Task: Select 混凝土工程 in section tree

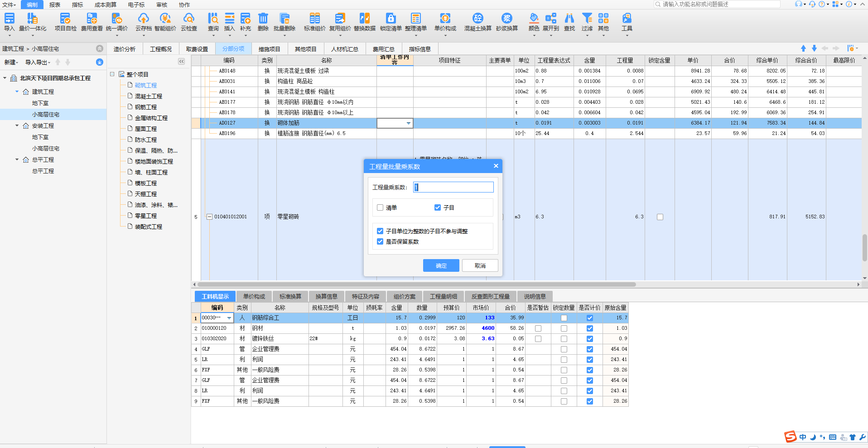Action: coord(149,96)
